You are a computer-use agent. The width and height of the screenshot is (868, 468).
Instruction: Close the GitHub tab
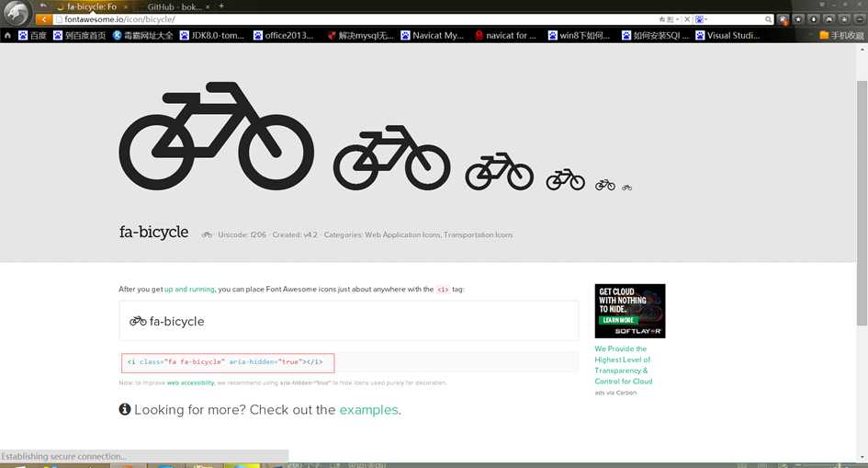(208, 6)
